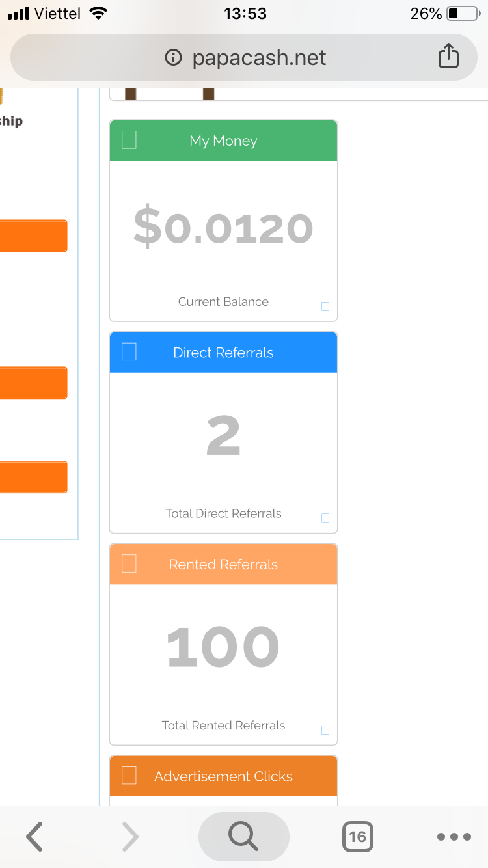Click the square icon in Advertisement Clicks header
The height and width of the screenshot is (868, 488).
click(x=129, y=776)
